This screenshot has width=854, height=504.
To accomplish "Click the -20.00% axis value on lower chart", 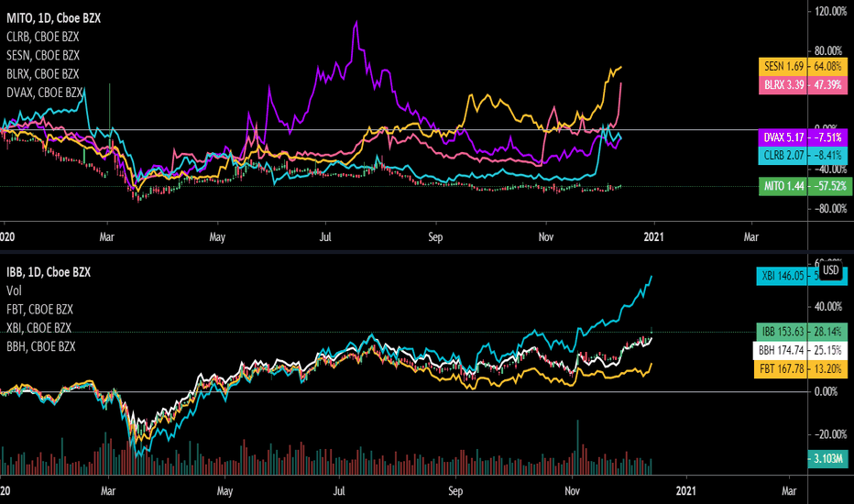I will click(x=830, y=434).
